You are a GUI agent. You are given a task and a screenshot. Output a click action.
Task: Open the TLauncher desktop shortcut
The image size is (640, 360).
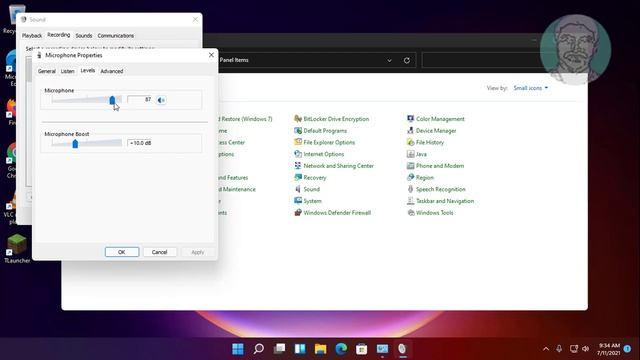17,249
